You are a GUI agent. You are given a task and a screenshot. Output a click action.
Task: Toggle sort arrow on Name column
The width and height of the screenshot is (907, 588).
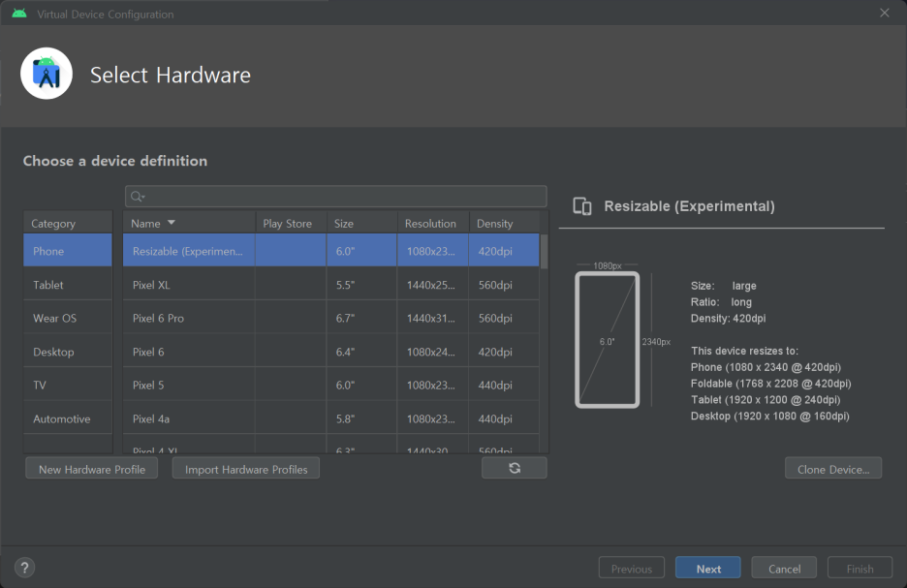(172, 223)
